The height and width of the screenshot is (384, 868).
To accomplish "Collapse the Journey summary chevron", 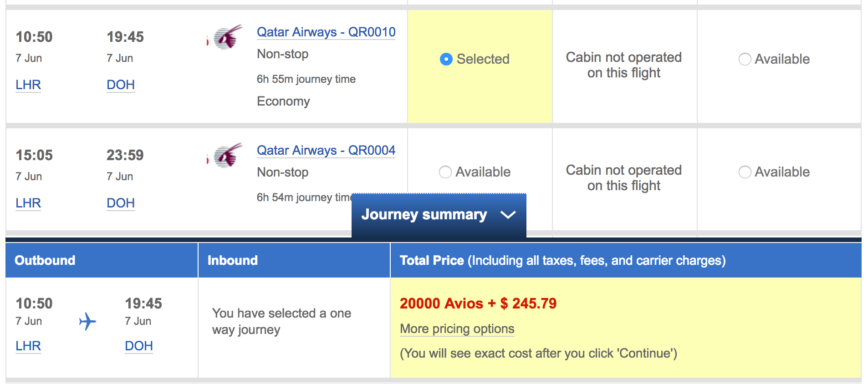I will pyautogui.click(x=508, y=215).
